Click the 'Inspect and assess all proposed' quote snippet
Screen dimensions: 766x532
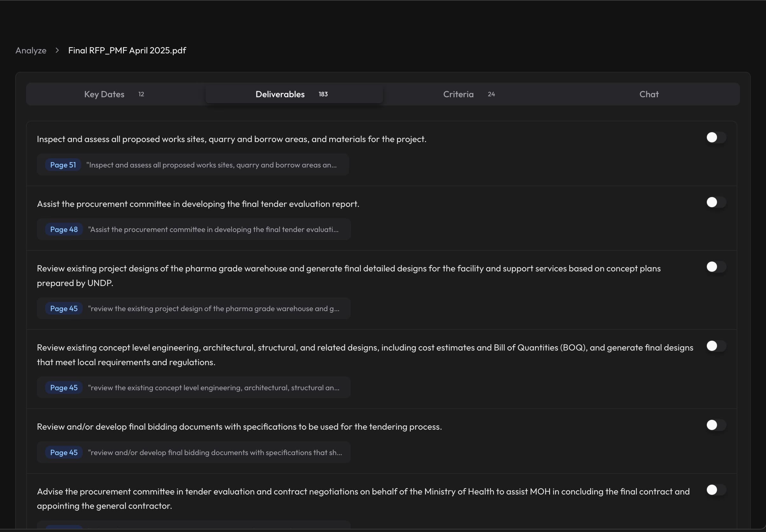211,165
